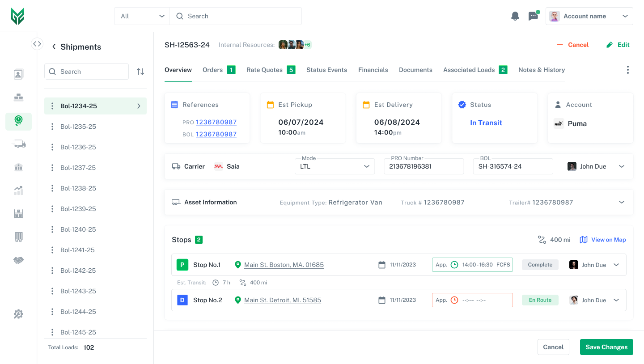The height and width of the screenshot is (364, 644).
Task: Expand the Carrier section chevron
Action: pos(622,166)
